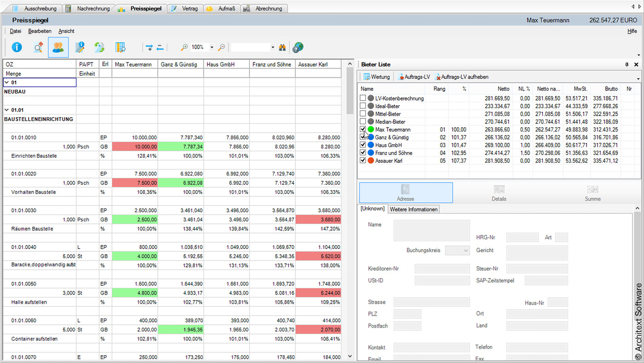Viewport: 644px width, 363px height.
Task: Select the Bieter comparison icon in the toolbar
Action: point(58,47)
